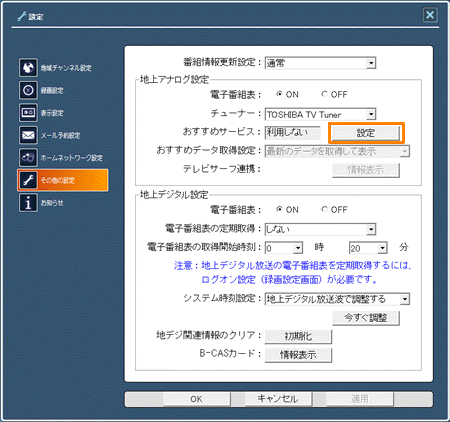The height and width of the screenshot is (422, 450).
Task: Open 録画設定 menu label
Action: coord(52,90)
